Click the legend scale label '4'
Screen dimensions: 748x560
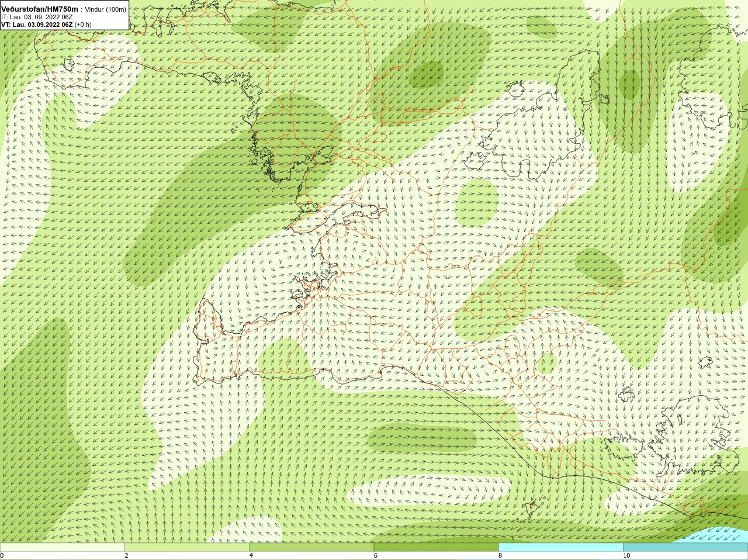pyautogui.click(x=251, y=555)
